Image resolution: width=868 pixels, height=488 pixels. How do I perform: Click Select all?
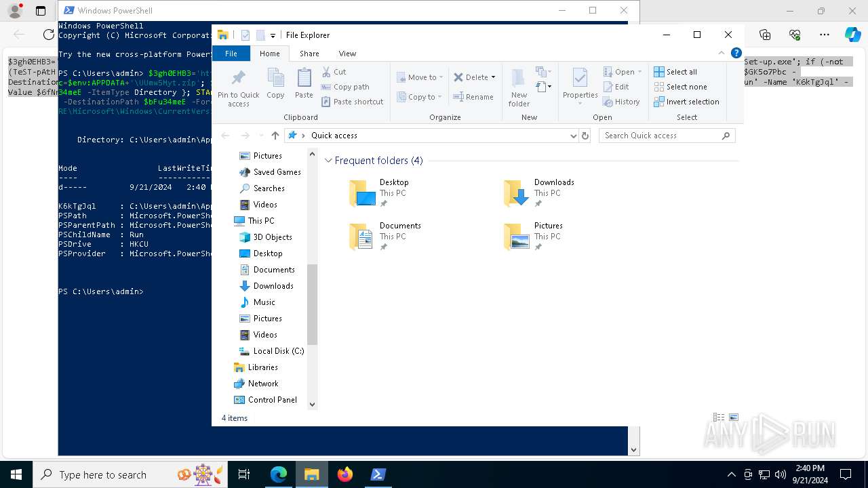click(x=675, y=72)
